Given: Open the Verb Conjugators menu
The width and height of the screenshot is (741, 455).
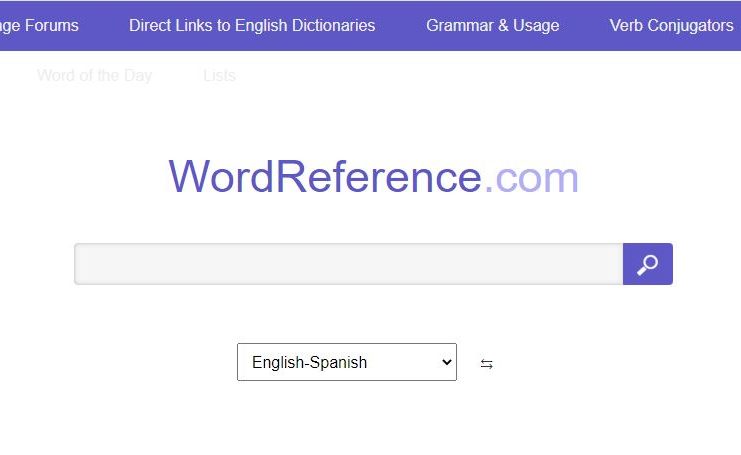Looking at the screenshot, I should 671,25.
